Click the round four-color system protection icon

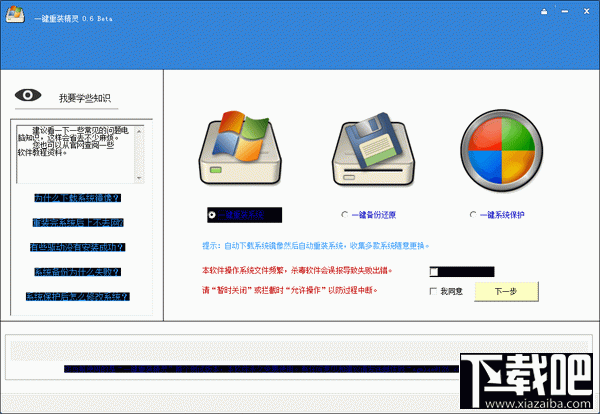coord(501,150)
